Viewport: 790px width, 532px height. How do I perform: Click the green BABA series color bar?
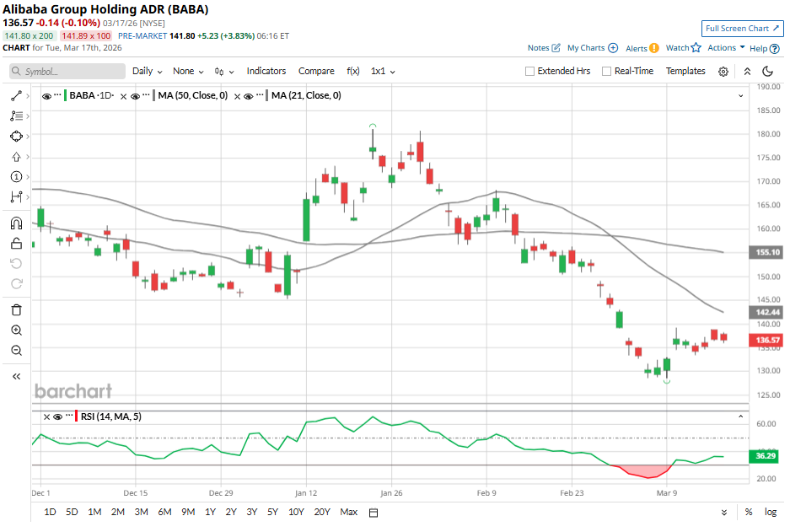66,96
